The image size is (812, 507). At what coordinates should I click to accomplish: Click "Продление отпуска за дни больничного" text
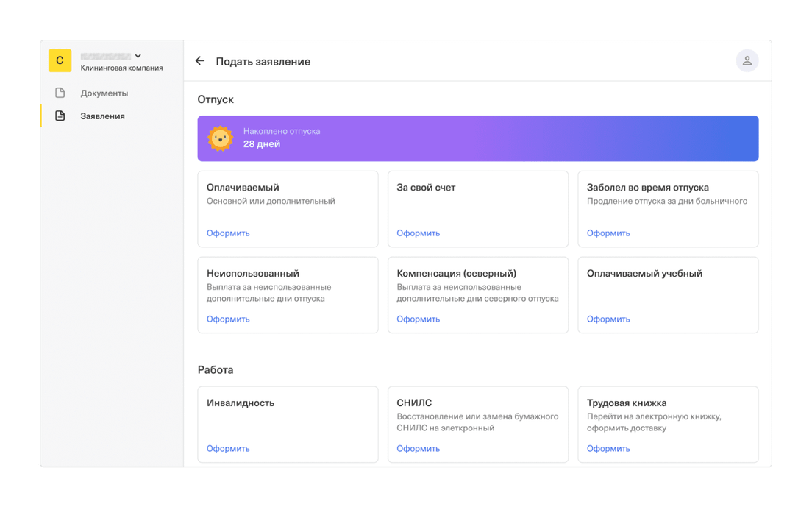click(x=667, y=201)
